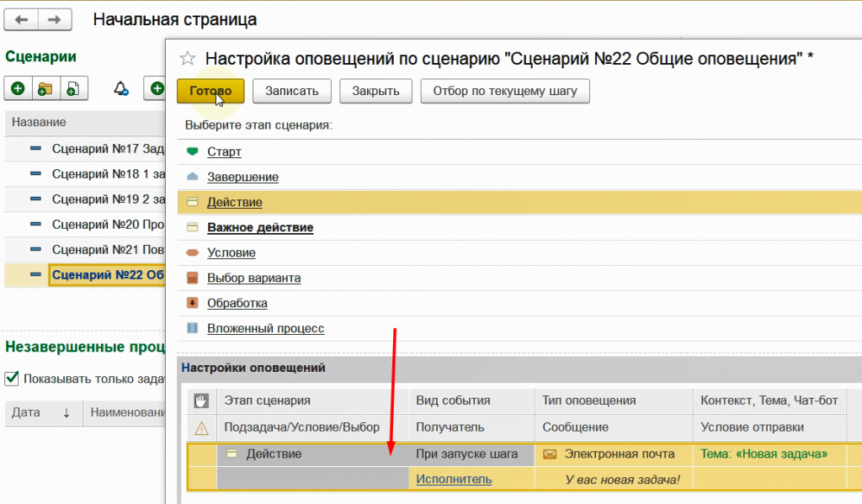The image size is (862, 504).
Task: Click the copy document with plus icon
Action: 73,88
